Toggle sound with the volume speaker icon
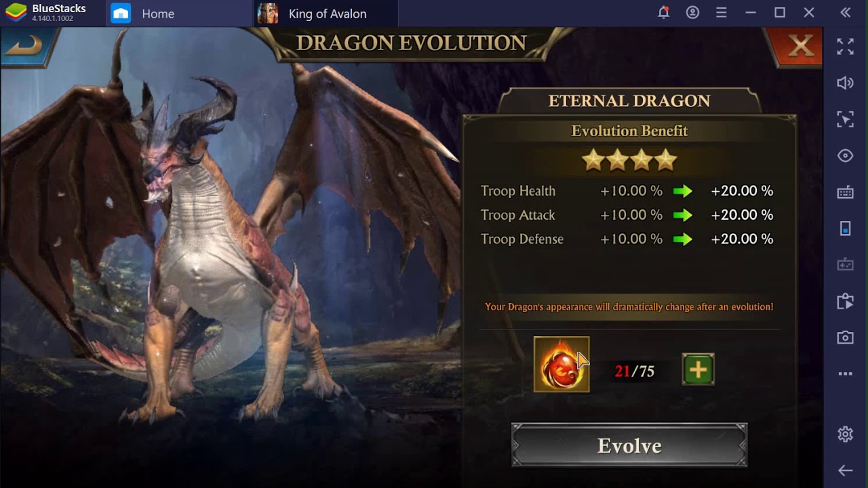 pos(845,83)
